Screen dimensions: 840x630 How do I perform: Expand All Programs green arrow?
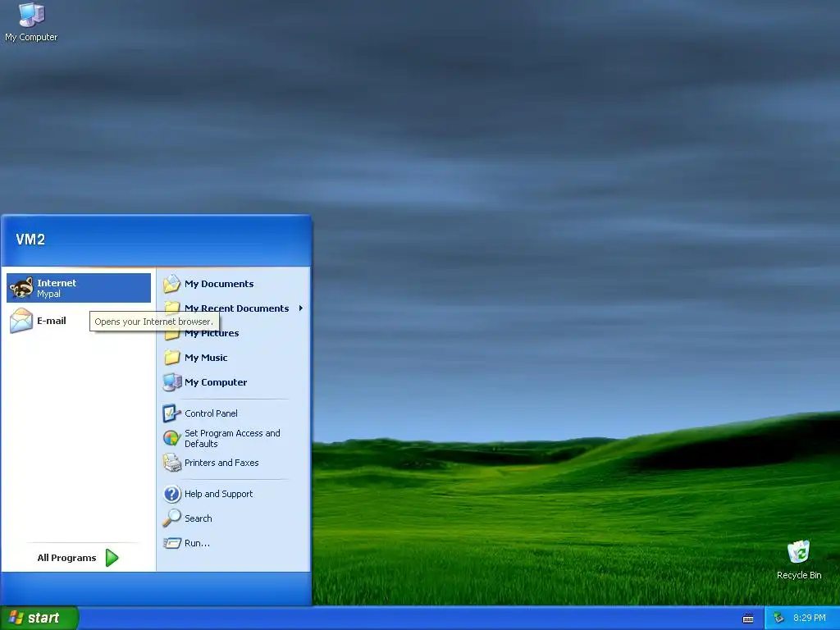click(x=112, y=558)
